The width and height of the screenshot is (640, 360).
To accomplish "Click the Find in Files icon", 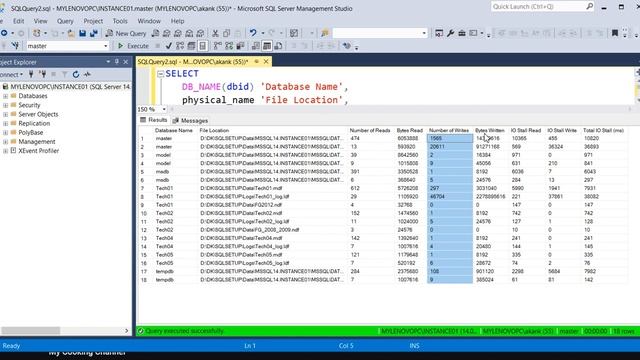I will point(325,33).
